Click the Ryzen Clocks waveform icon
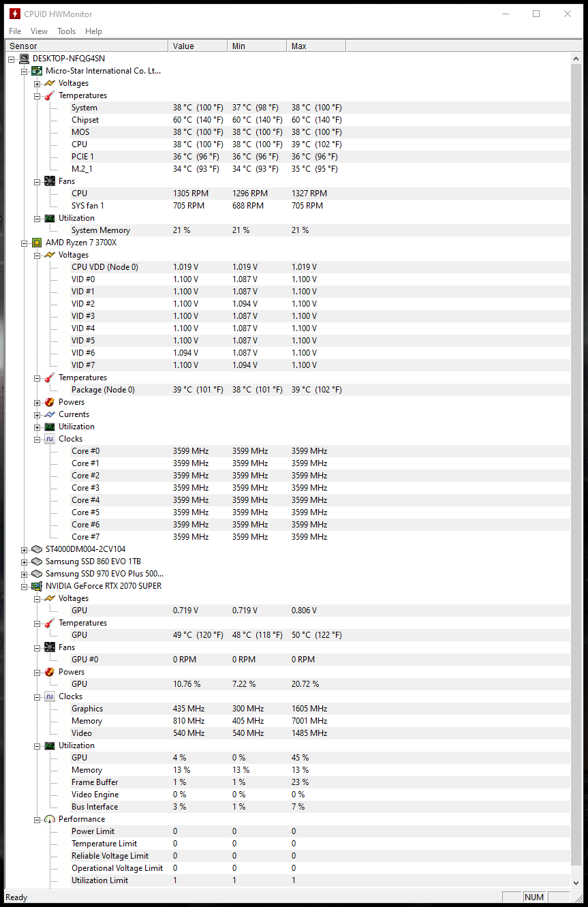588x907 pixels. tap(50, 439)
